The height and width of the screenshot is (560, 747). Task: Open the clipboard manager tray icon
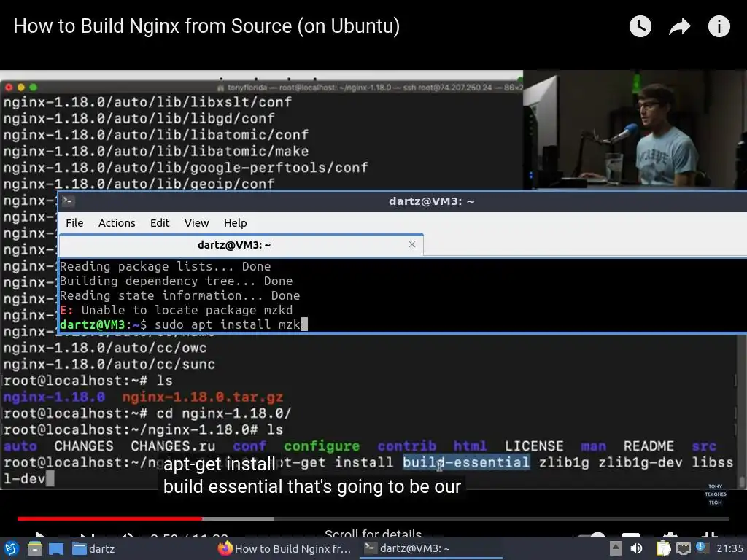click(663, 548)
